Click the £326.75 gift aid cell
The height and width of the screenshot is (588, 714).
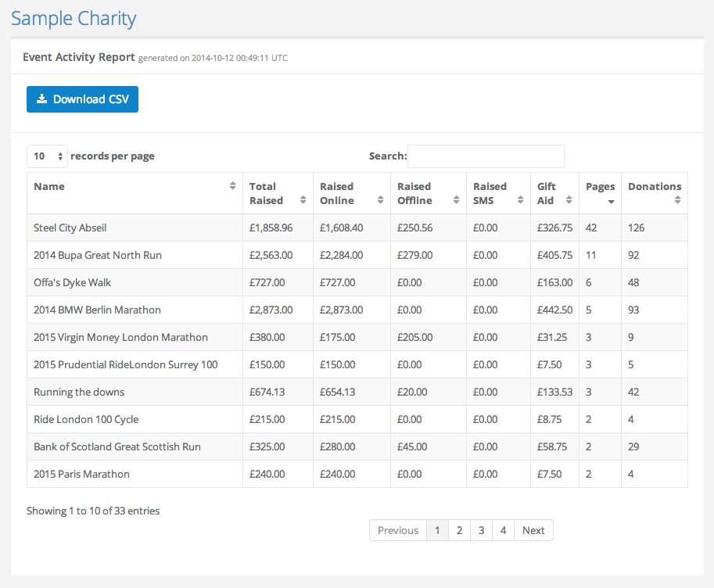click(554, 228)
